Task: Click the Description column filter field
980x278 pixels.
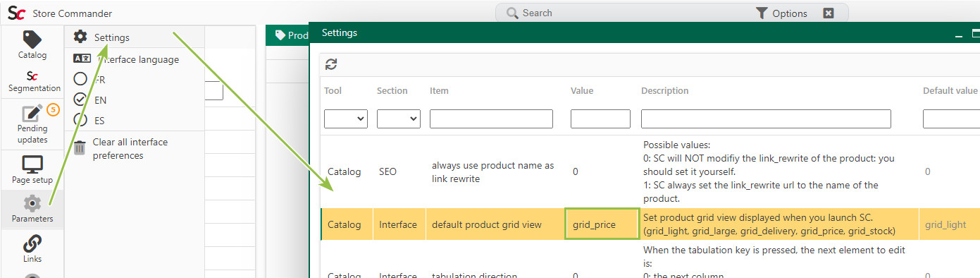Action: [766, 119]
